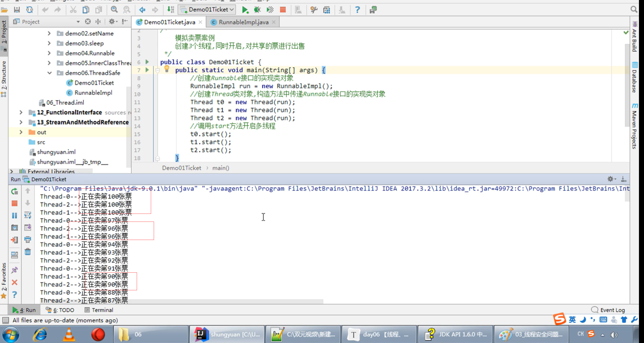This screenshot has height=343, width=644.
Task: Rerun Demo01Ticket in the Run panel
Action: tap(15, 191)
